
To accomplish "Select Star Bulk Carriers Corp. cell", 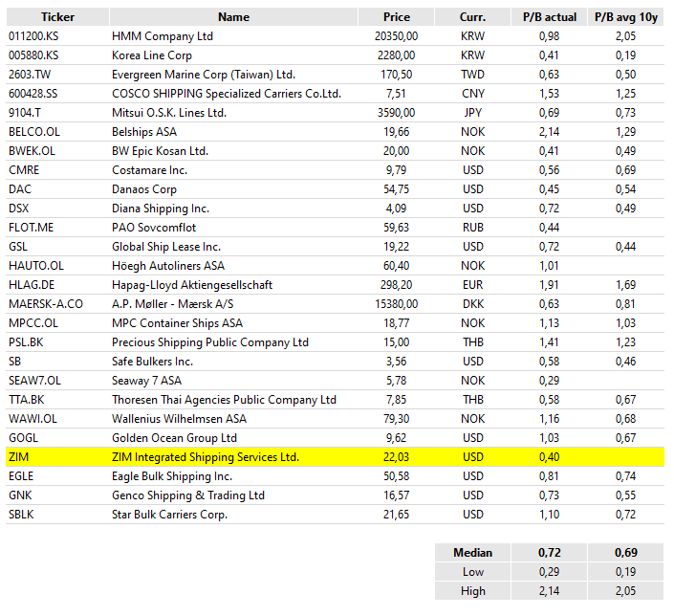I will 233,515.
